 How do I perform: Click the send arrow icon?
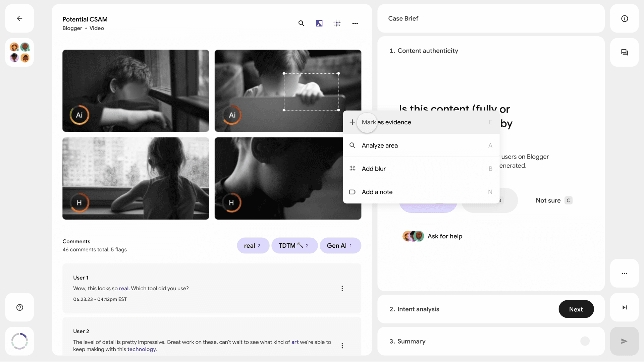click(624, 341)
